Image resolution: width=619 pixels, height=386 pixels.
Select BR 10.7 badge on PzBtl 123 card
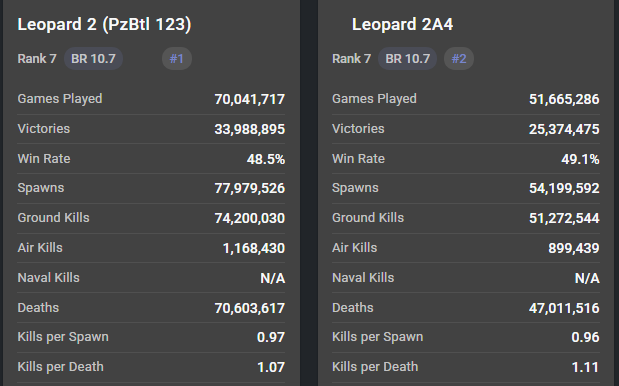point(93,59)
